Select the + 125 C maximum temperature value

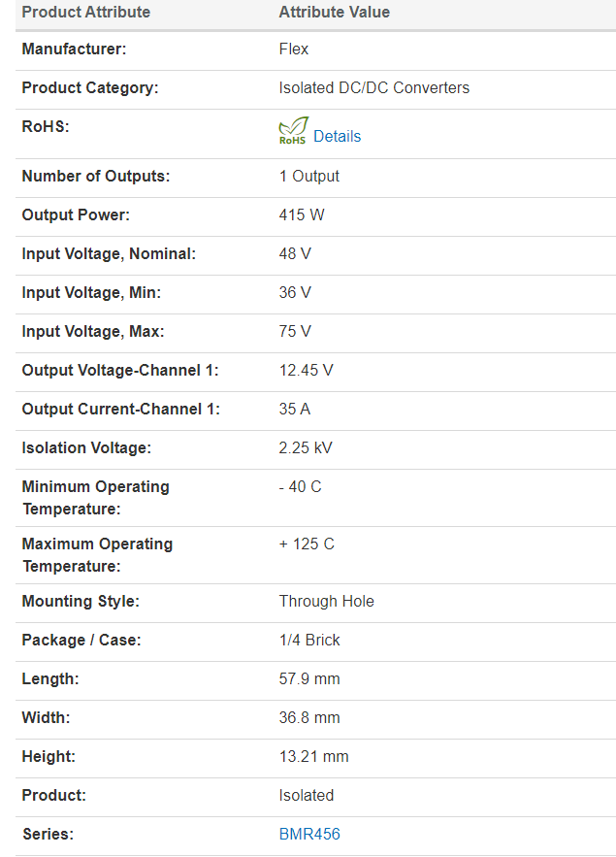pos(307,544)
